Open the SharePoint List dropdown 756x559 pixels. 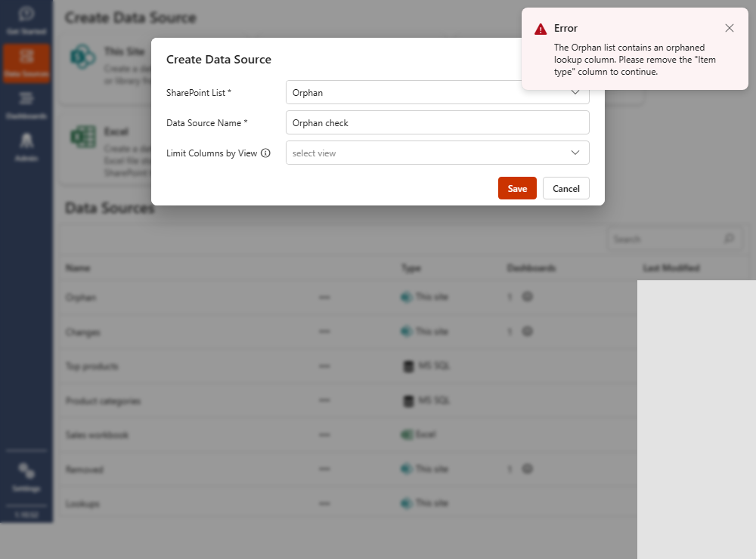click(x=437, y=92)
